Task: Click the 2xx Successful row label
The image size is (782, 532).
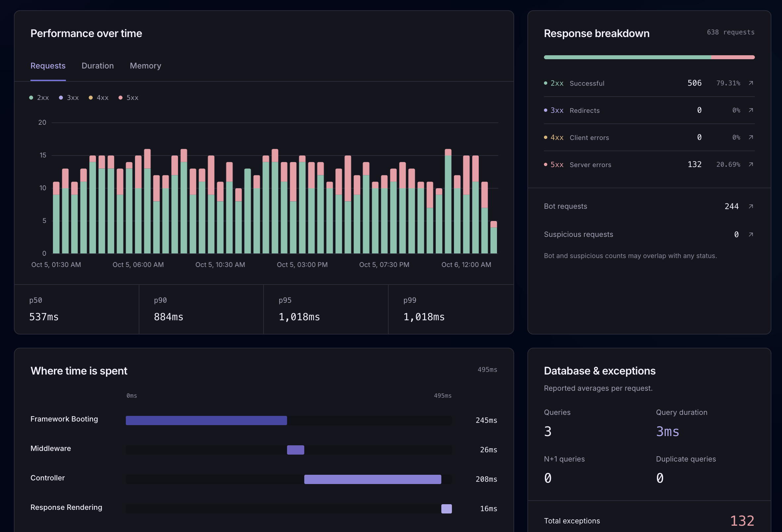Action: point(574,83)
